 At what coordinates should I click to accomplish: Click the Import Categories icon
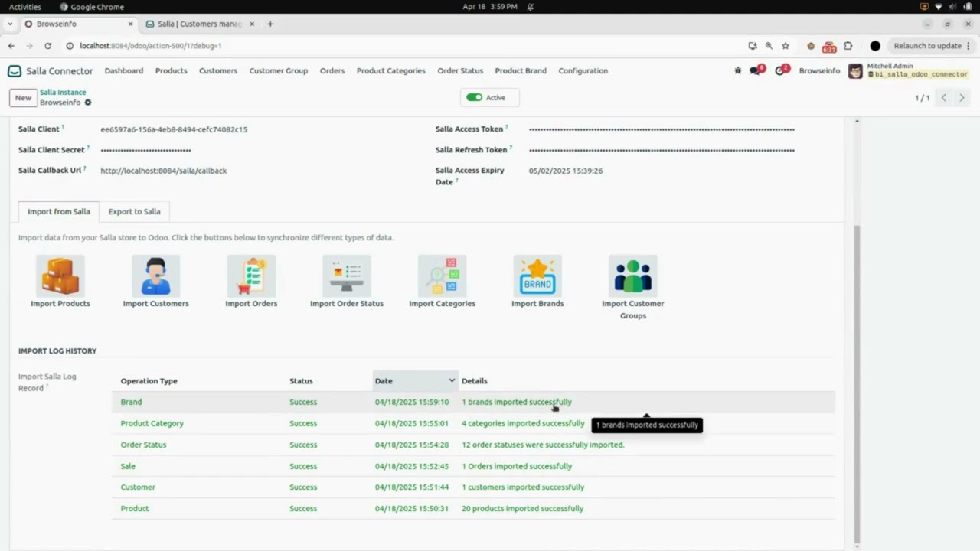pos(442,275)
